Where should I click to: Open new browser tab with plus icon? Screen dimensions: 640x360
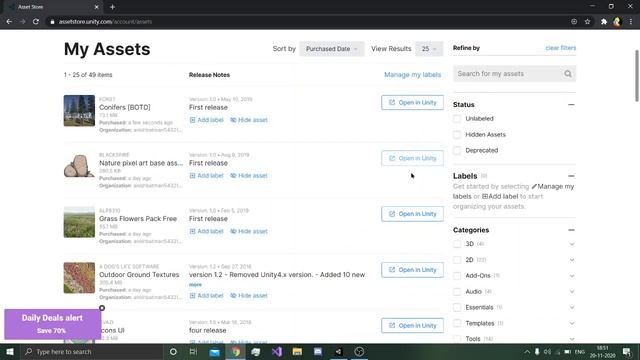coord(112,7)
